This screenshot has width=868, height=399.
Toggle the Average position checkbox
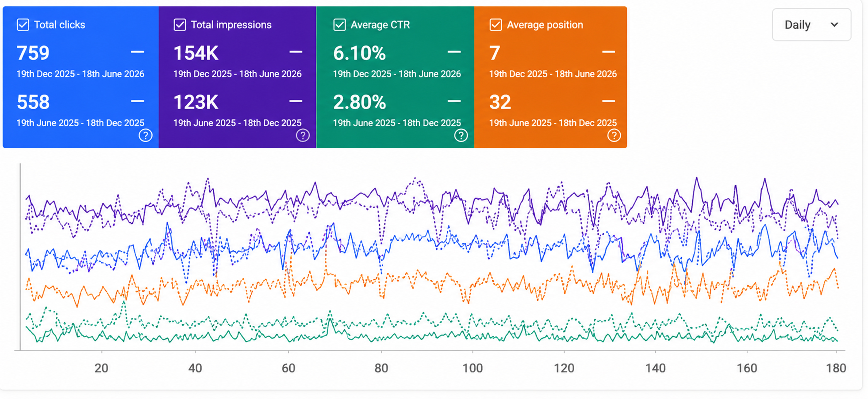(x=495, y=25)
